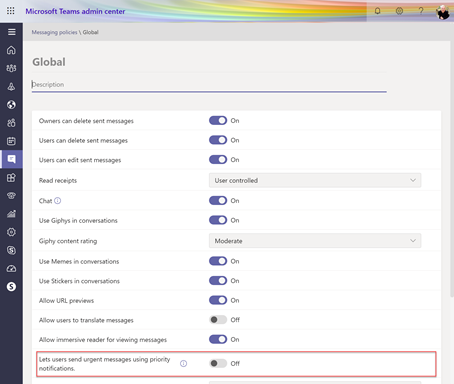Open the Read receipts dropdown
Screen dimensions: 454x384
click(x=315, y=180)
